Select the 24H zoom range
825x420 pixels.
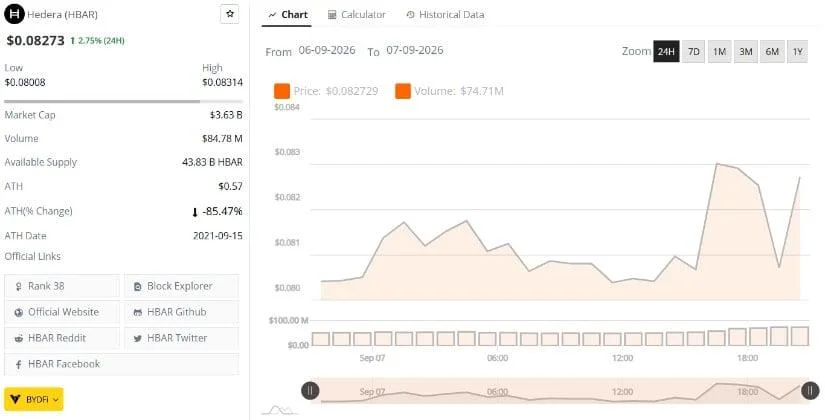[666, 52]
